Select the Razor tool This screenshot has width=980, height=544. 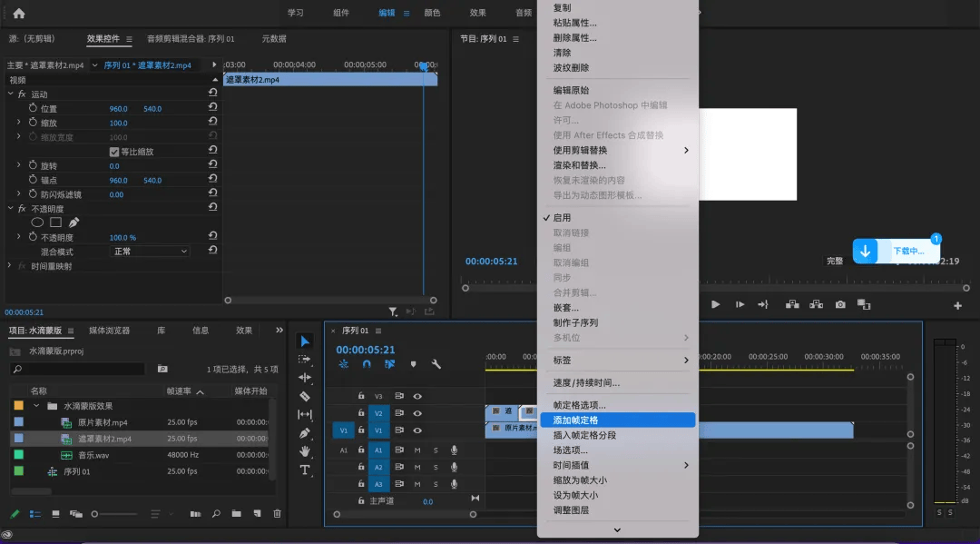pos(304,396)
